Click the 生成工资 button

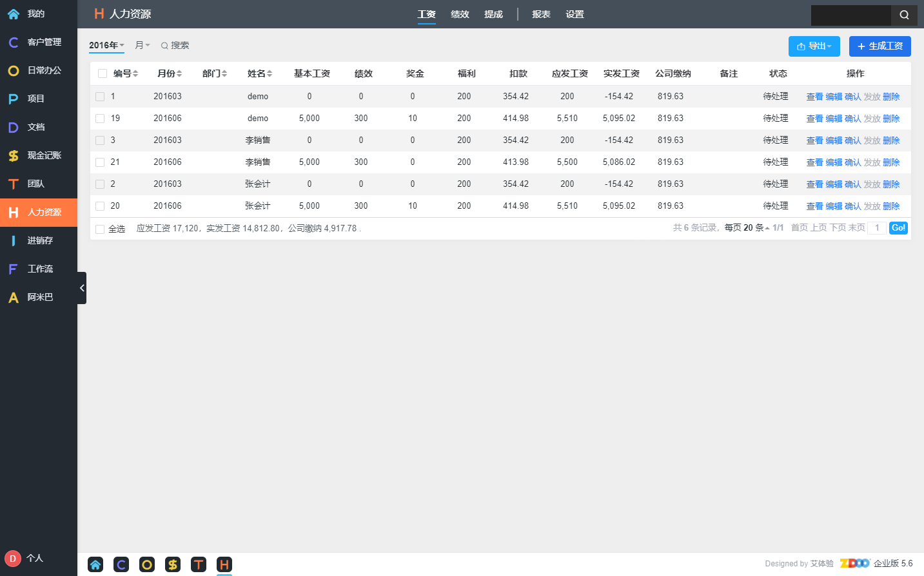coord(880,46)
